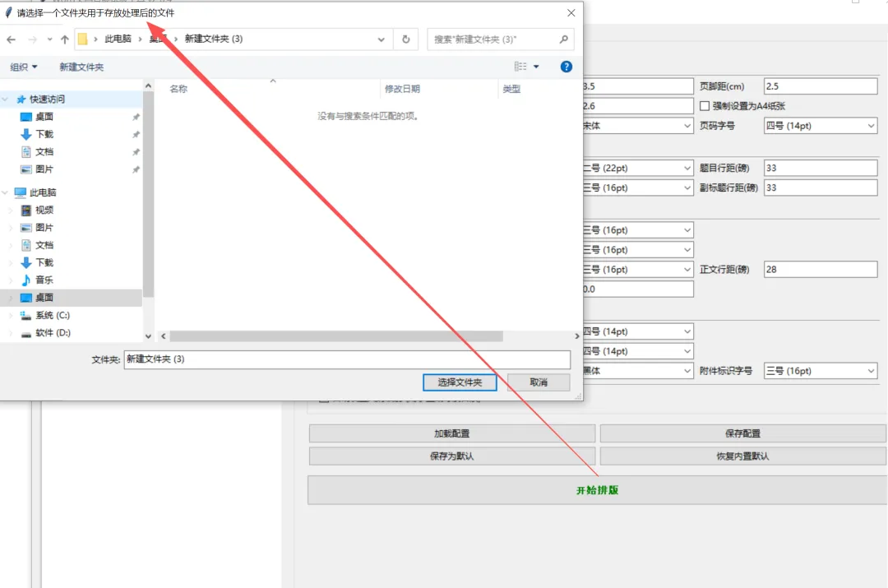Open the 组织 menu
The height and width of the screenshot is (588, 888).
[23, 67]
